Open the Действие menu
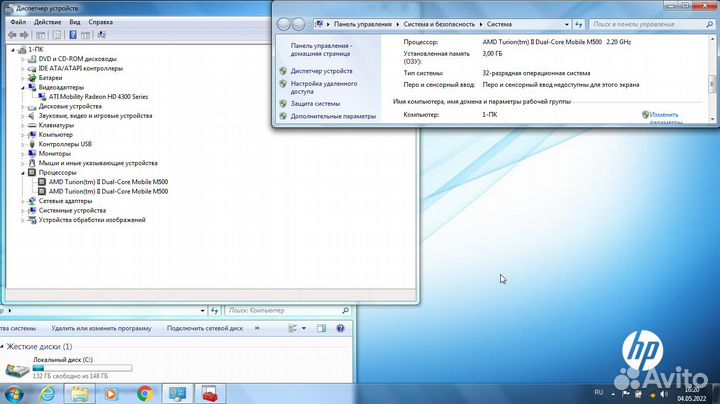Image resolution: width=720 pixels, height=404 pixels. pos(47,22)
